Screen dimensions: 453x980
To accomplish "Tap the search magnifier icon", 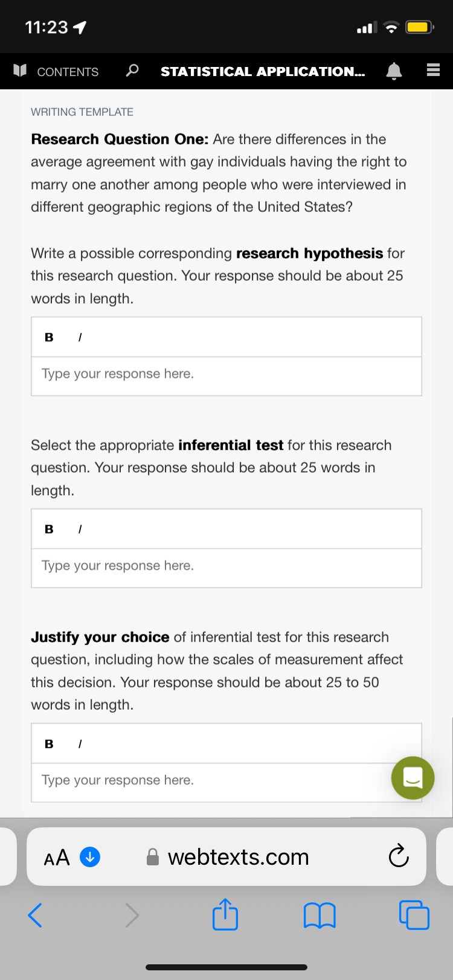I will click(132, 71).
